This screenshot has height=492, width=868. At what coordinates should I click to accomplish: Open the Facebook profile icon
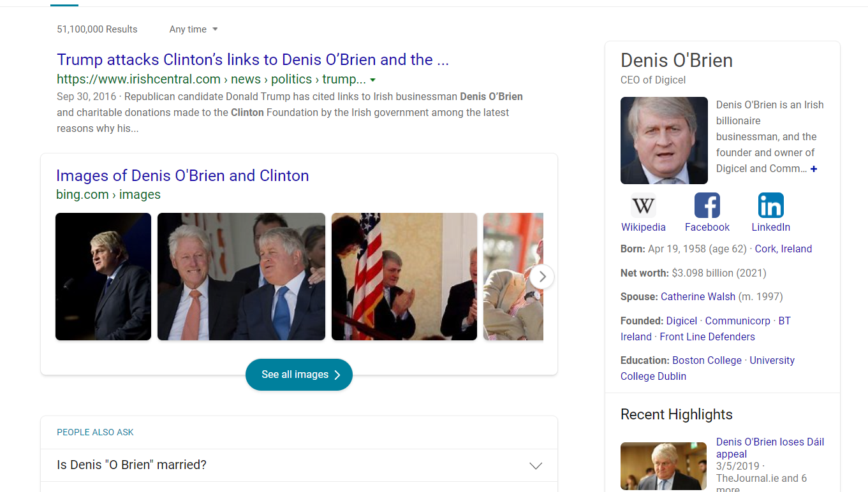click(707, 206)
